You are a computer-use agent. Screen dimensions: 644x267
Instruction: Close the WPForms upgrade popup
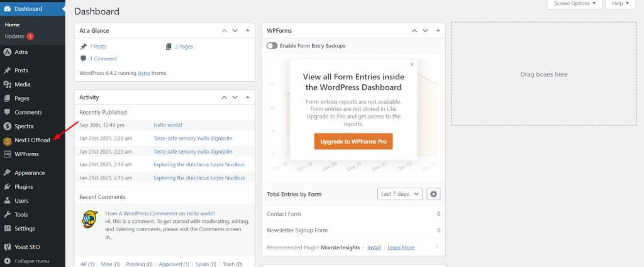pyautogui.click(x=412, y=64)
